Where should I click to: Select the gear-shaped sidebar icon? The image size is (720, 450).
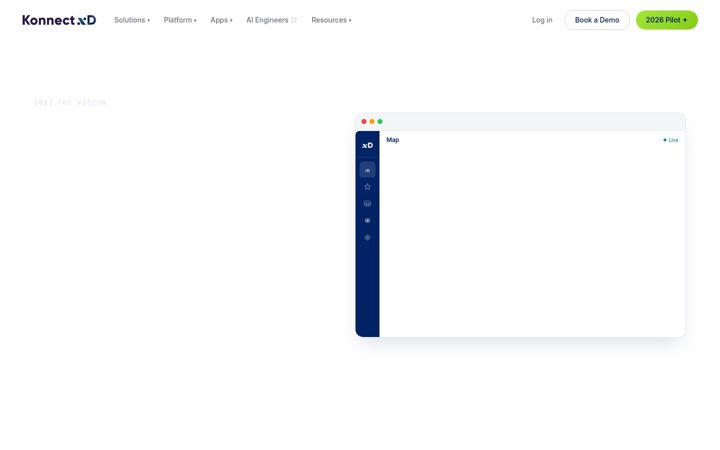pyautogui.click(x=367, y=220)
